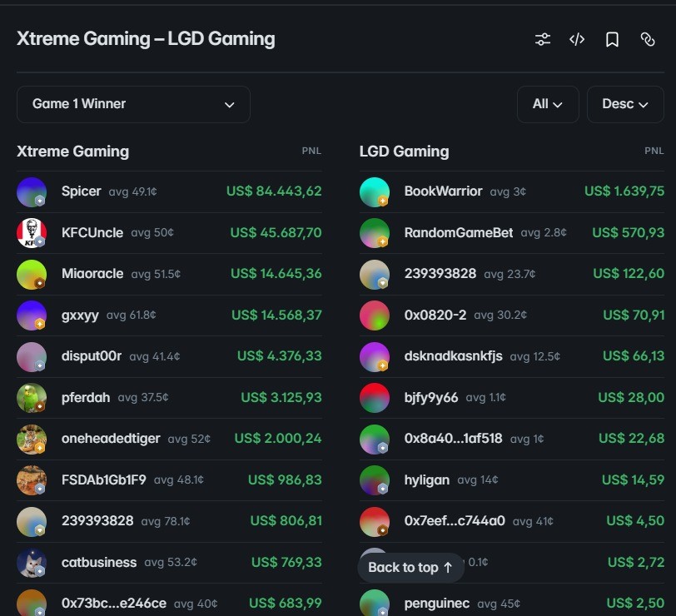
Task: Select the hyligan username
Action: [x=427, y=479]
